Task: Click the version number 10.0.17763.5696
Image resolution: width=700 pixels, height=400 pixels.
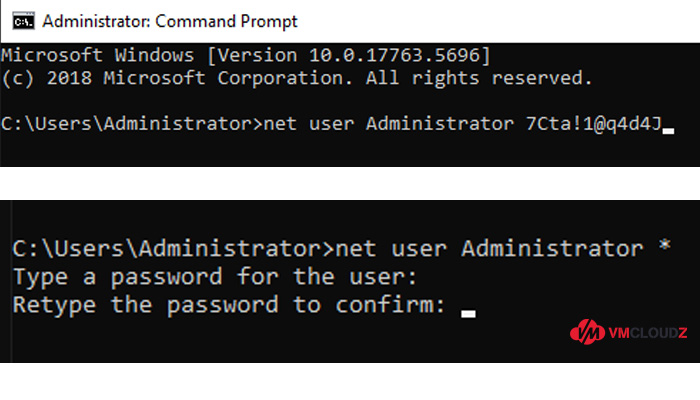Action: (x=394, y=55)
